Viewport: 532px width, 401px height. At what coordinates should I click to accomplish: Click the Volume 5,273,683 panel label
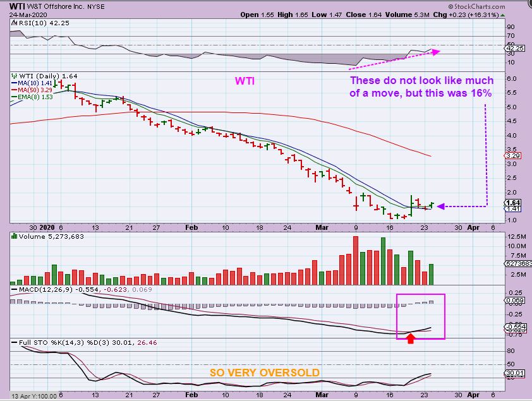point(51,236)
